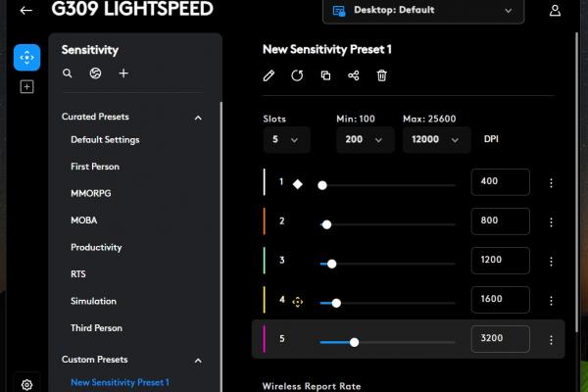Open the Min DPI 200 dropdown

365,139
